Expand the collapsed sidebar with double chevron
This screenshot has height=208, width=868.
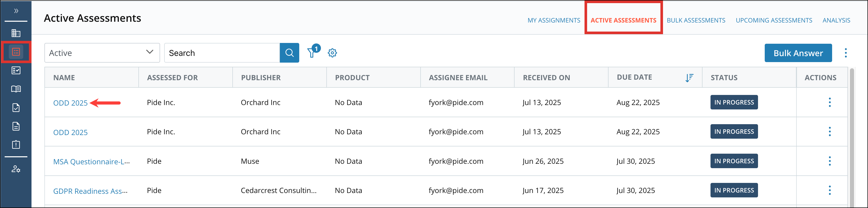(16, 11)
